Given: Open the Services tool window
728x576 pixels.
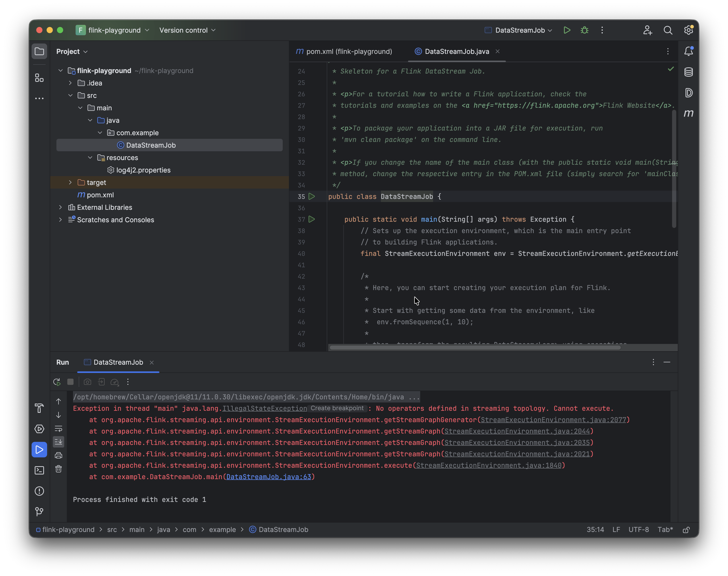Looking at the screenshot, I should [39, 429].
